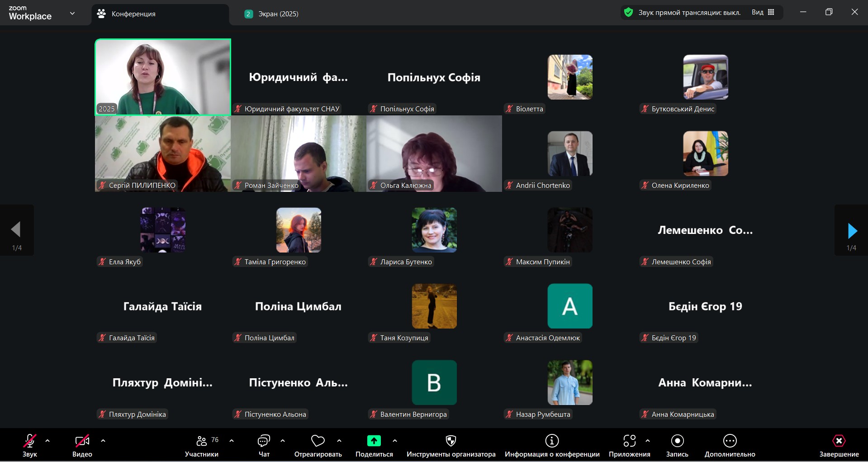Viewport: 868px width, 462px height.
Task: Open the Вид view layout button
Action: 763,13
